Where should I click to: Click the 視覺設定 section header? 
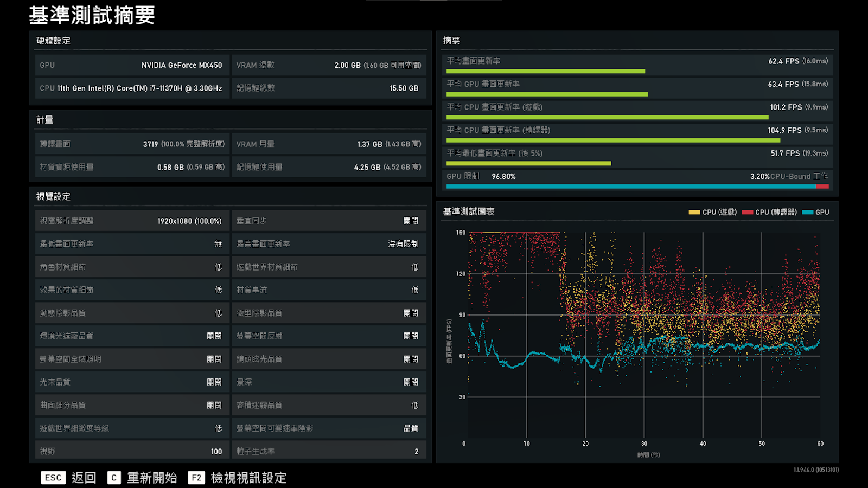point(53,196)
